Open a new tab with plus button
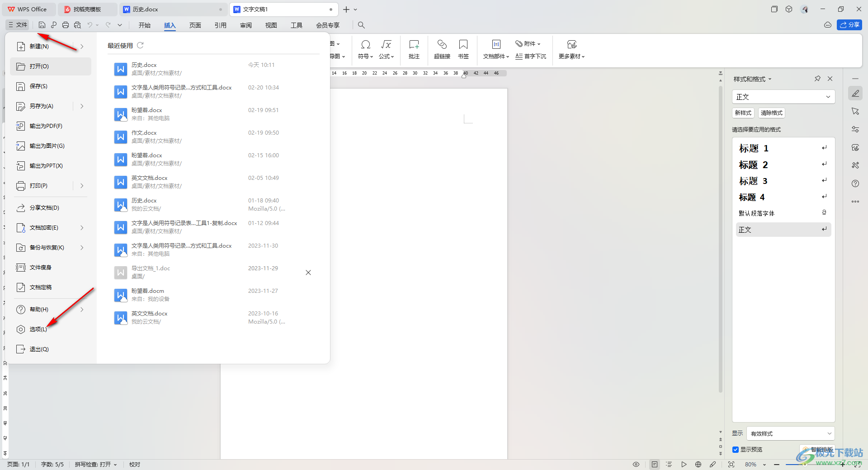This screenshot has width=868, height=470. coord(346,9)
